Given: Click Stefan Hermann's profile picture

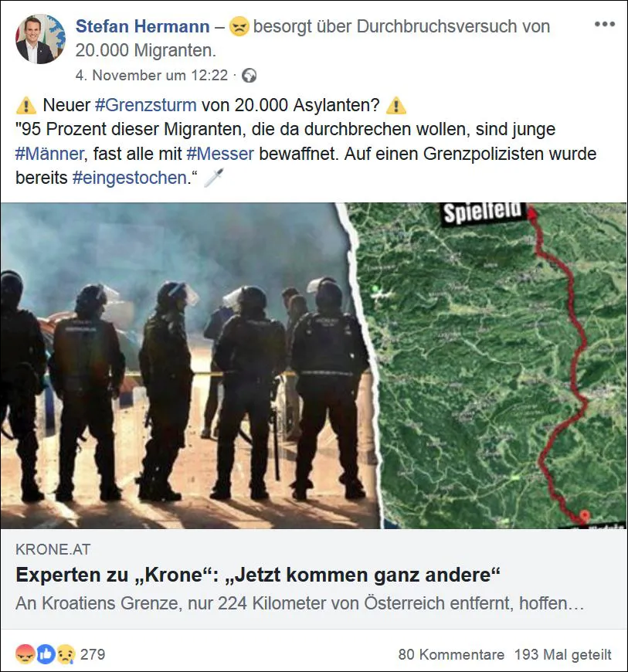Looking at the screenshot, I should (x=40, y=39).
